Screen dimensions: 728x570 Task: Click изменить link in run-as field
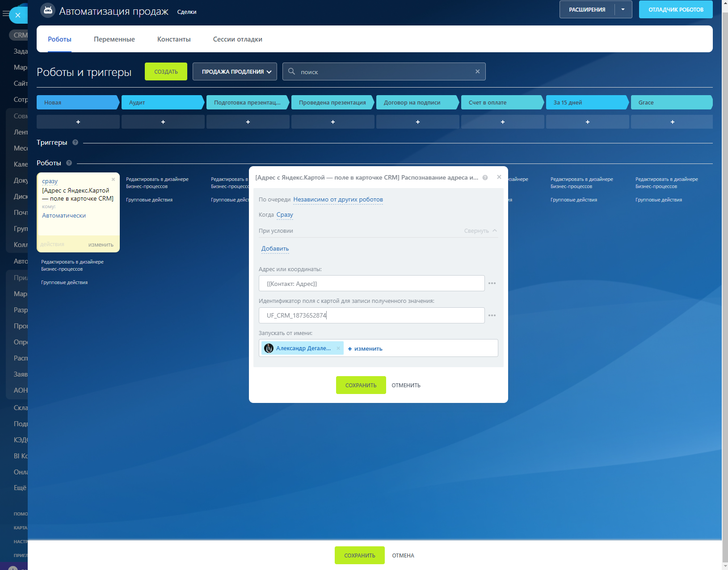tap(365, 348)
